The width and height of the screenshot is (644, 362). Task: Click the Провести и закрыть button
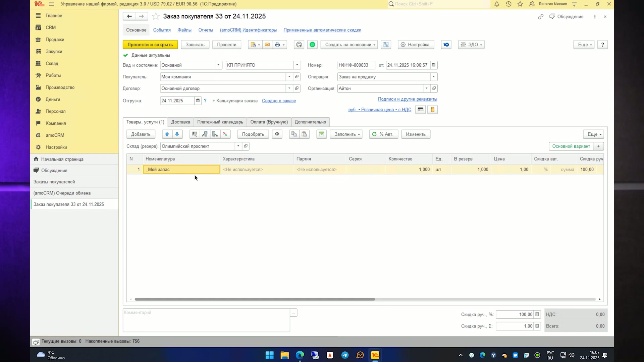tap(150, 45)
